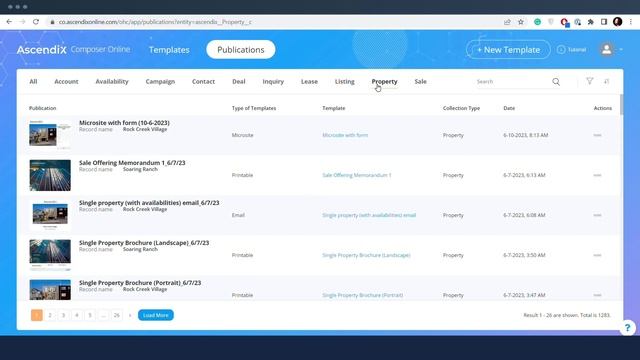The image size is (640, 360).
Task: Switch to the Templates tab
Action: tap(169, 50)
